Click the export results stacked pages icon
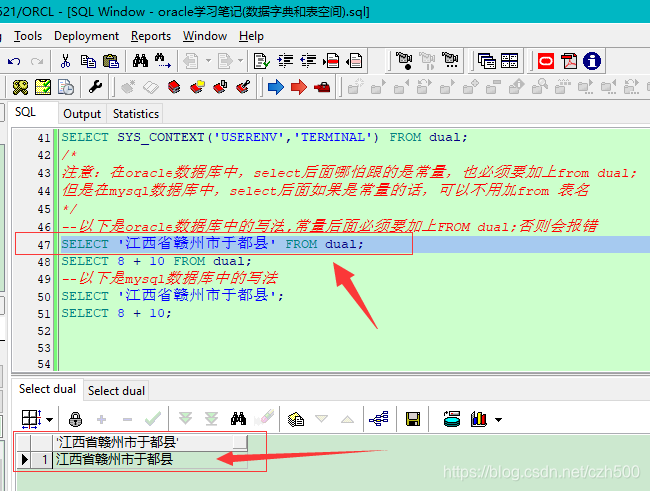 (x=296, y=419)
